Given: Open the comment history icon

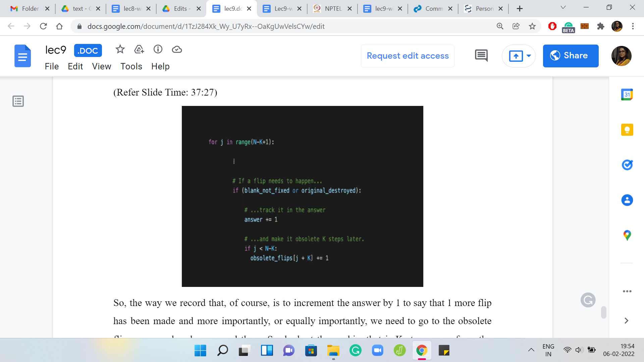Looking at the screenshot, I should pos(481,56).
